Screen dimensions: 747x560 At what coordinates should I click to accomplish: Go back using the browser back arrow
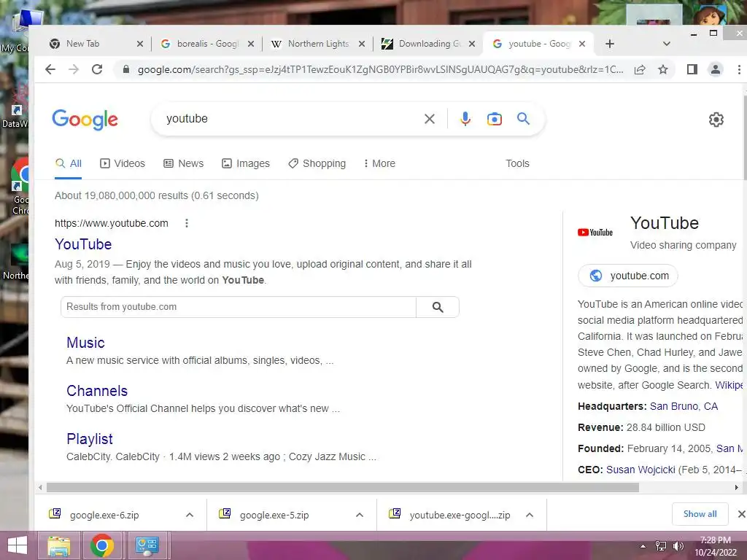click(50, 69)
